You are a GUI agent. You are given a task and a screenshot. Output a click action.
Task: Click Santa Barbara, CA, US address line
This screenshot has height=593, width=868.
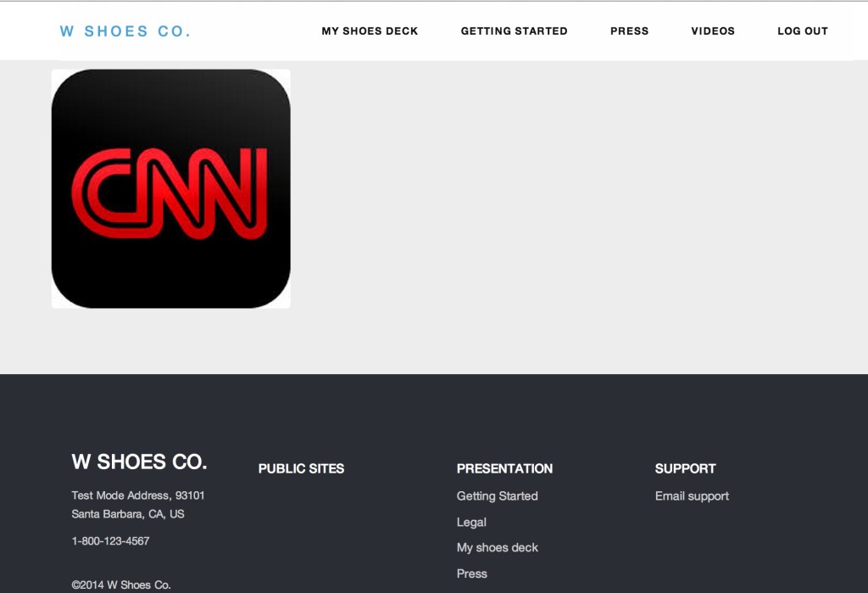[128, 514]
